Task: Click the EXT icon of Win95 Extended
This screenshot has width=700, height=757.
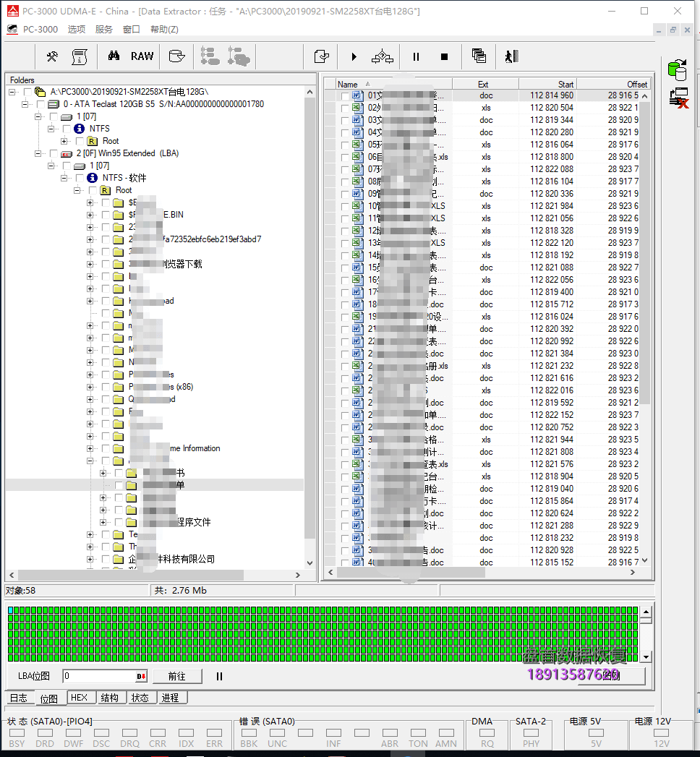Action: click(x=67, y=153)
